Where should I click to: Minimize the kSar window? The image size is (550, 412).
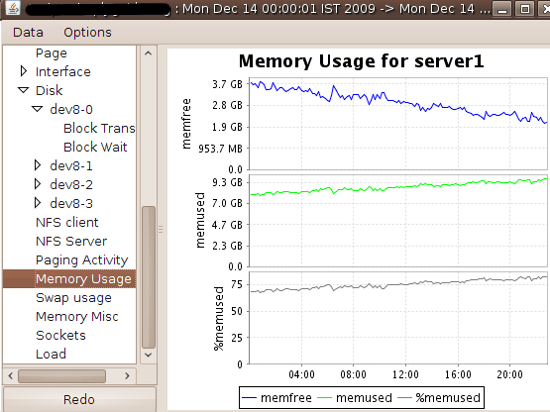click(x=502, y=8)
